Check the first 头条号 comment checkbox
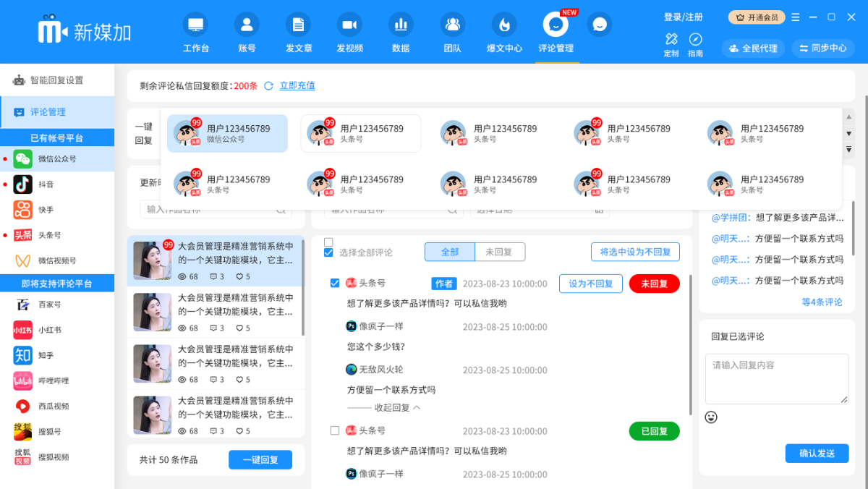This screenshot has height=489, width=868. [335, 284]
